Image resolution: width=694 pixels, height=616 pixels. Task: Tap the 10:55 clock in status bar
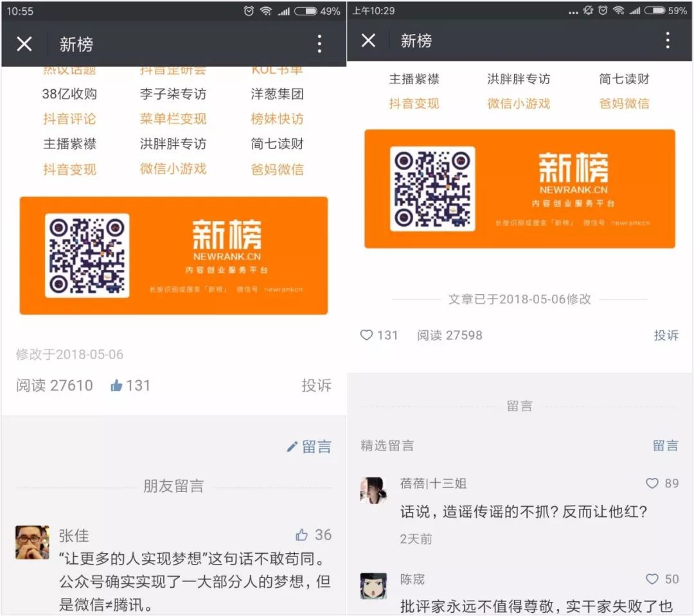[20, 11]
